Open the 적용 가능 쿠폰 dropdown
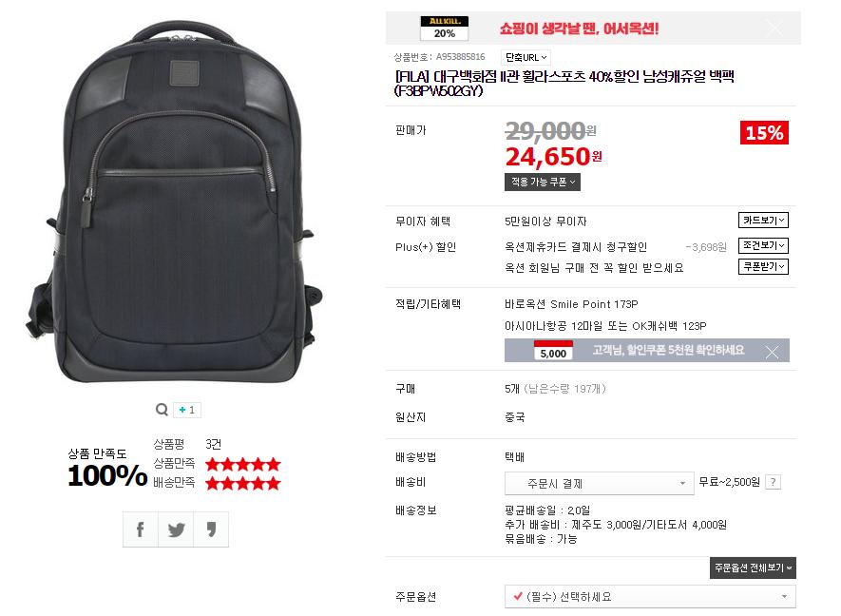This screenshot has height=616, width=841. 543,182
